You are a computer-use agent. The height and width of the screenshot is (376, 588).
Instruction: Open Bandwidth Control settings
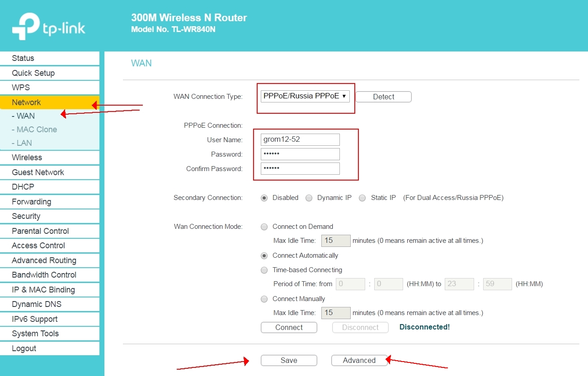click(x=49, y=275)
